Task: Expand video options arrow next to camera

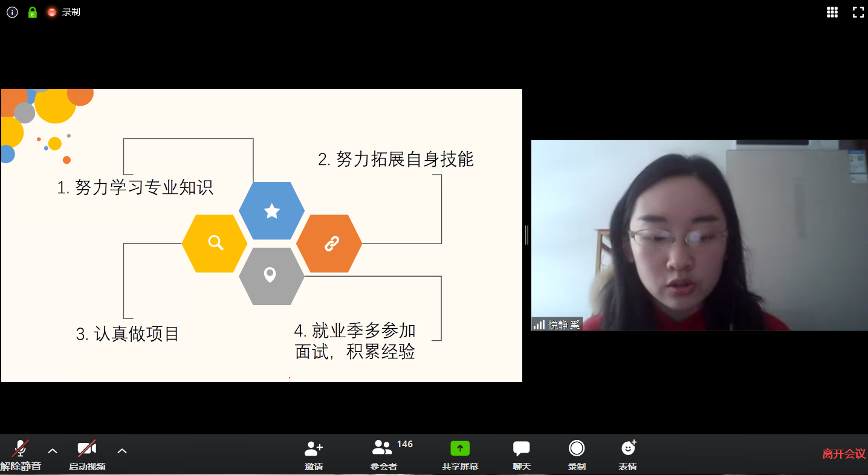Action: (x=122, y=451)
